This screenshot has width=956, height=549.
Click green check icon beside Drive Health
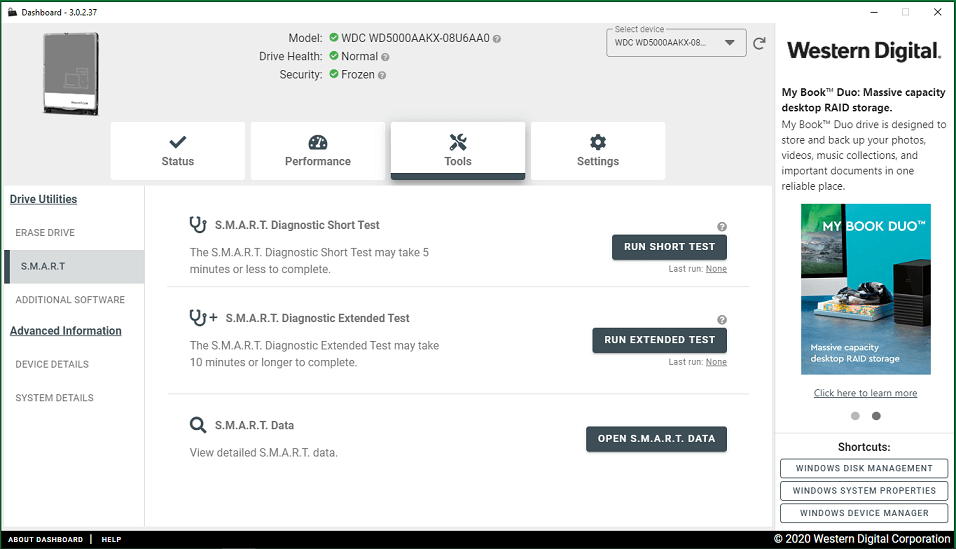[x=334, y=56]
